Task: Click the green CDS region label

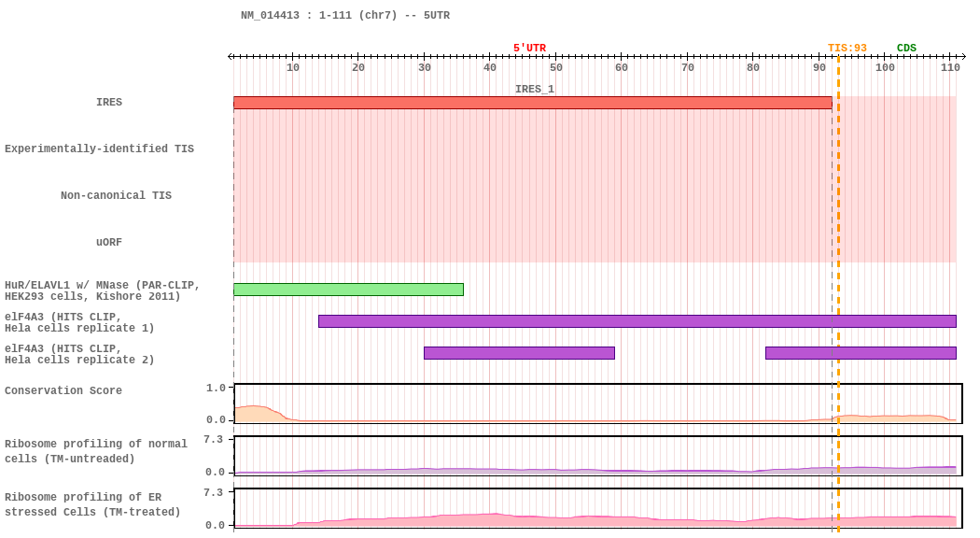Action: point(906,49)
